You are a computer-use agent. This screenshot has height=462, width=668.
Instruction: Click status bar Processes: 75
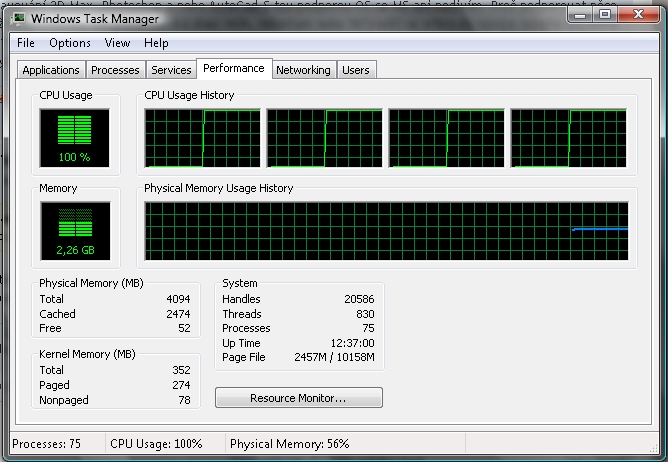click(46, 444)
